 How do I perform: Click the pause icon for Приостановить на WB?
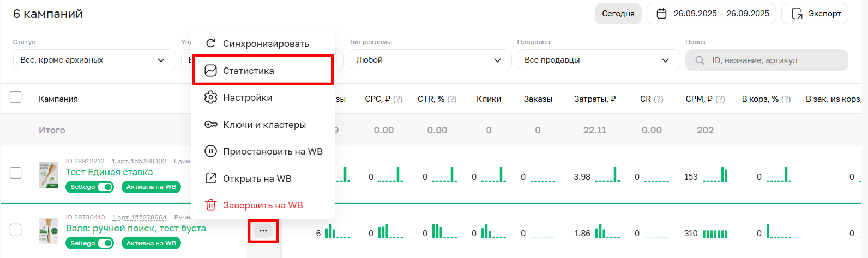pos(210,151)
